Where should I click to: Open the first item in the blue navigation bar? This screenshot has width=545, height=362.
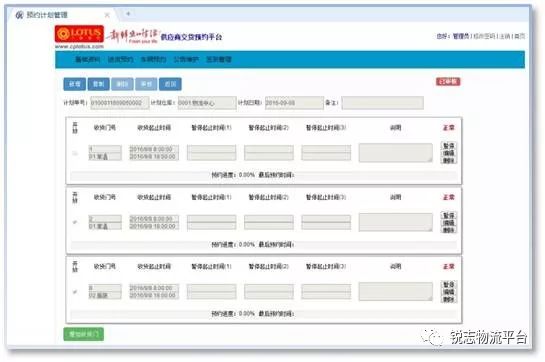click(87, 59)
